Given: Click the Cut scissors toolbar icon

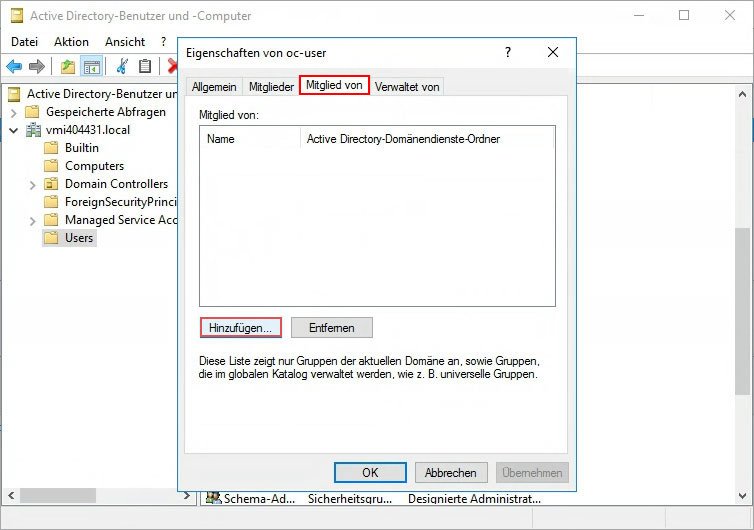Looking at the screenshot, I should (122, 66).
